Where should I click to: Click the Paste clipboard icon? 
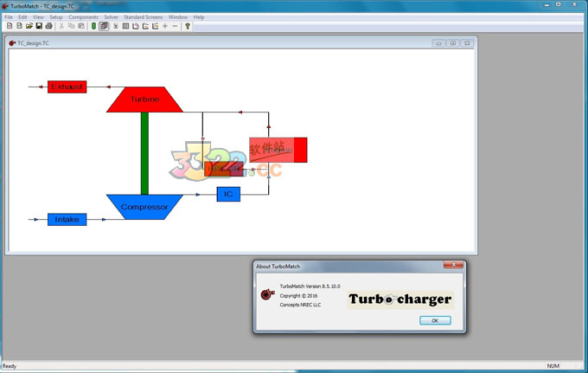click(x=81, y=26)
